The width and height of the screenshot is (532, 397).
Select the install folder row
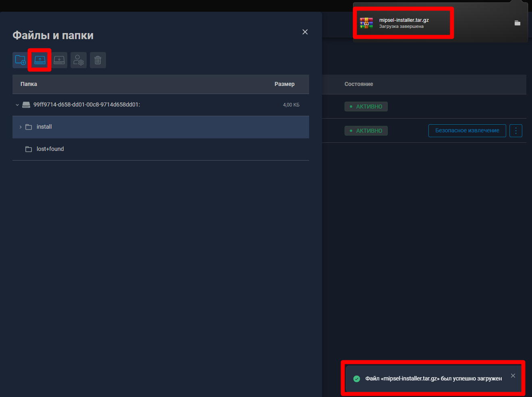161,127
